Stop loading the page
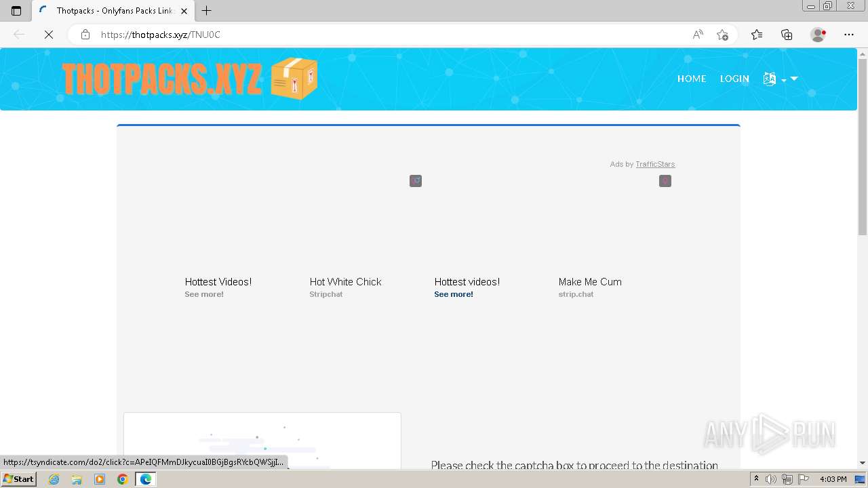This screenshot has height=488, width=868. click(49, 35)
